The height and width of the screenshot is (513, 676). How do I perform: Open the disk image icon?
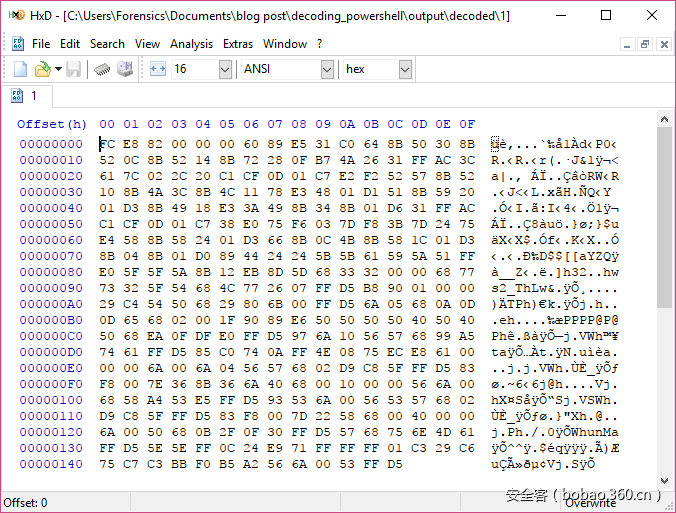(x=125, y=69)
